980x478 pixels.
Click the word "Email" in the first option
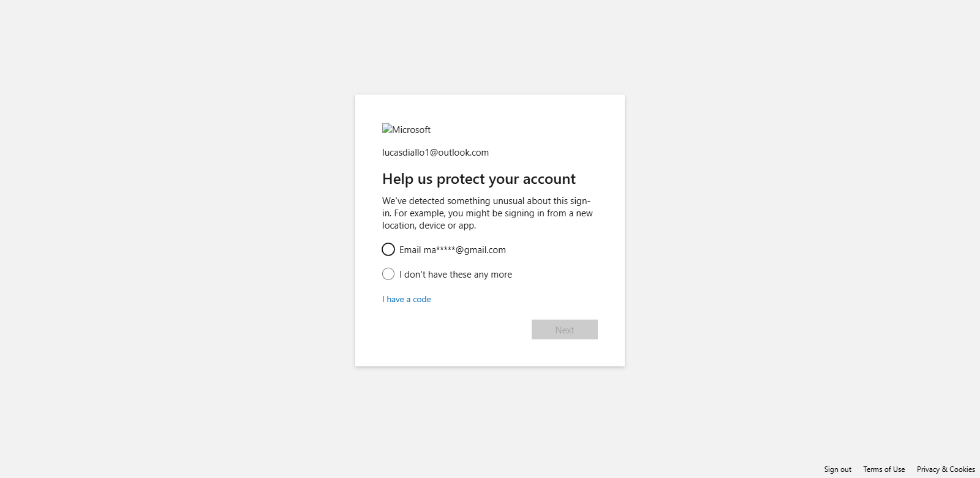[x=410, y=250]
